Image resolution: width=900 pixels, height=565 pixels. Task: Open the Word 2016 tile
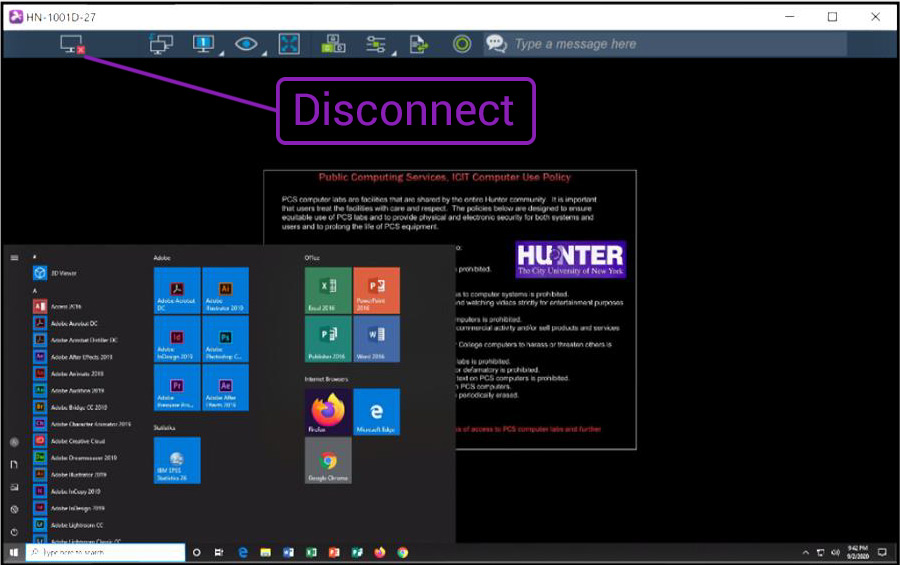[377, 339]
